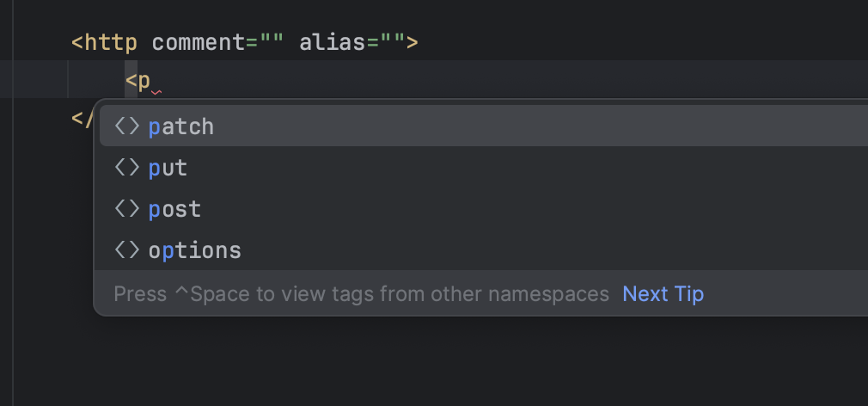This screenshot has height=406, width=868.
Task: Click the closing bracket of the http tag
Action: click(x=413, y=42)
